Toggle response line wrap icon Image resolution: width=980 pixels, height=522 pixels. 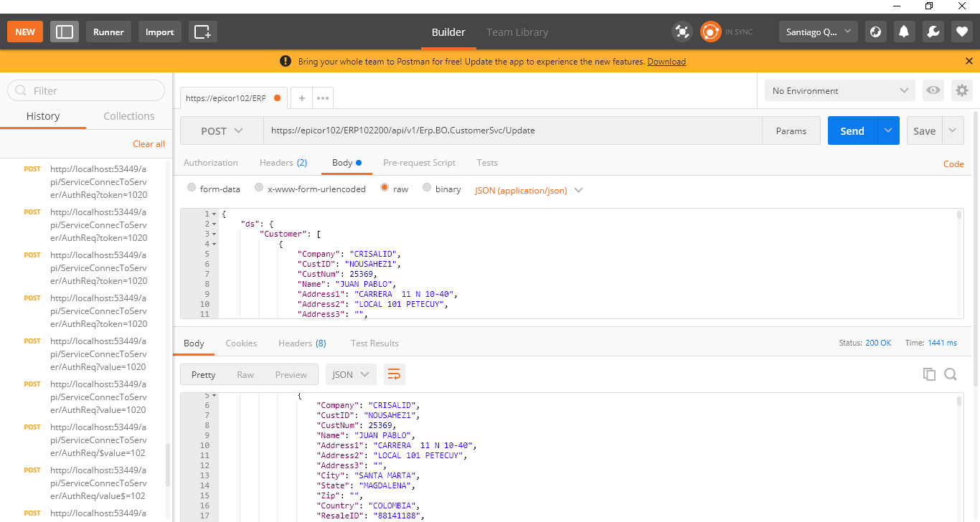pyautogui.click(x=394, y=374)
